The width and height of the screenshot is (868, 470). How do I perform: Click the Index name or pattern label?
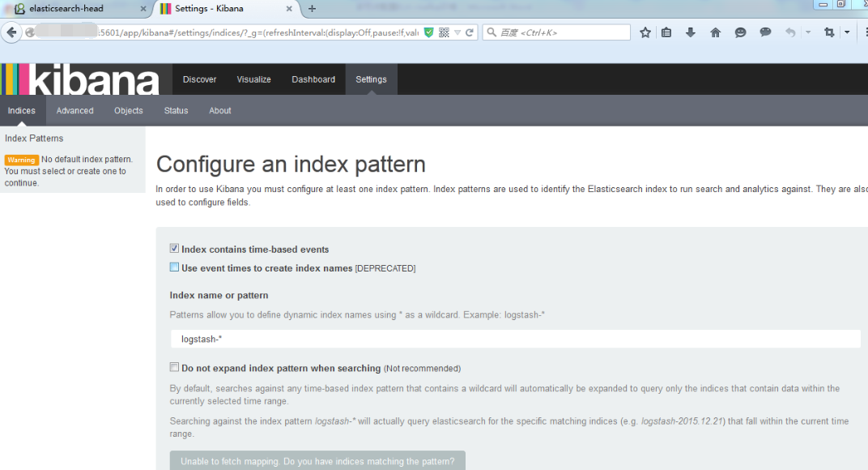coord(219,296)
